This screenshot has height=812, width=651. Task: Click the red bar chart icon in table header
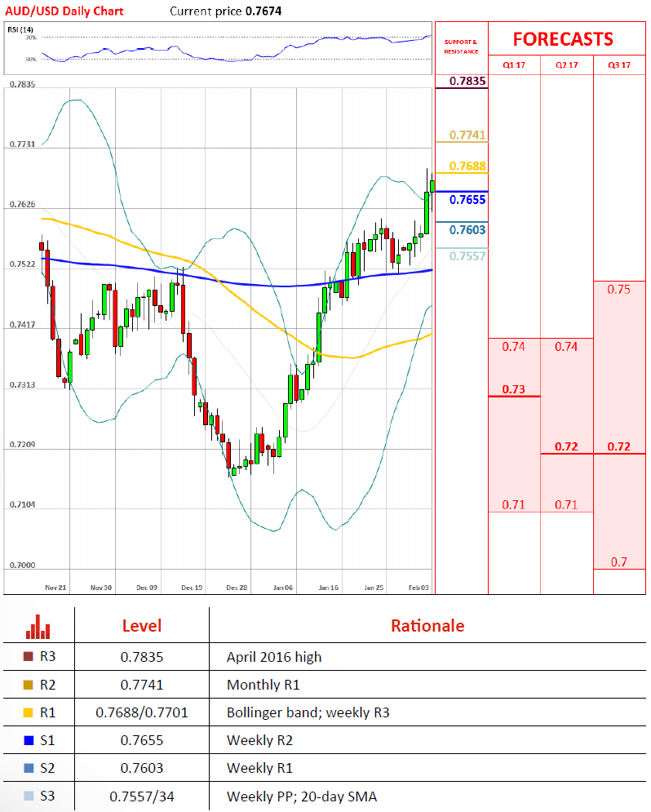tap(38, 627)
